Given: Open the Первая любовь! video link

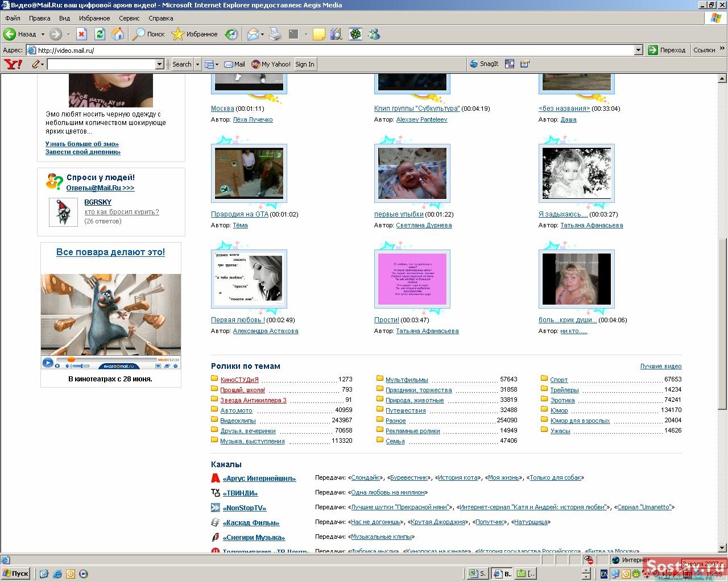Looking at the screenshot, I should pos(238,320).
